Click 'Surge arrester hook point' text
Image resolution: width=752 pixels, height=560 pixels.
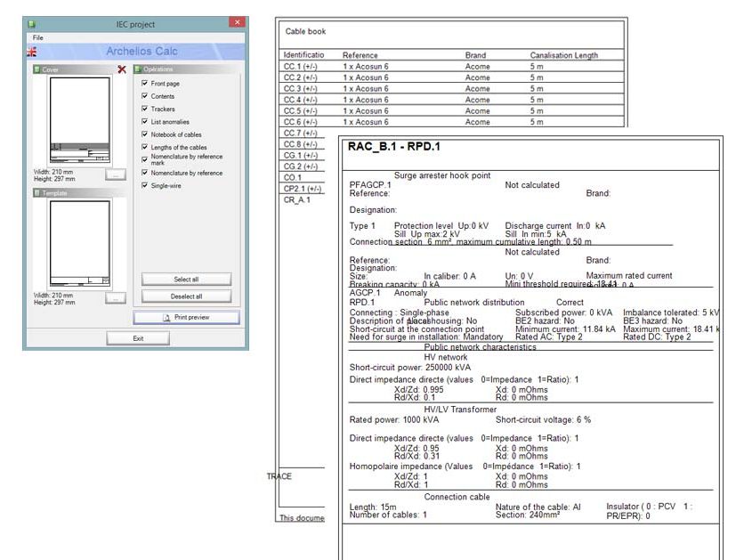click(442, 175)
